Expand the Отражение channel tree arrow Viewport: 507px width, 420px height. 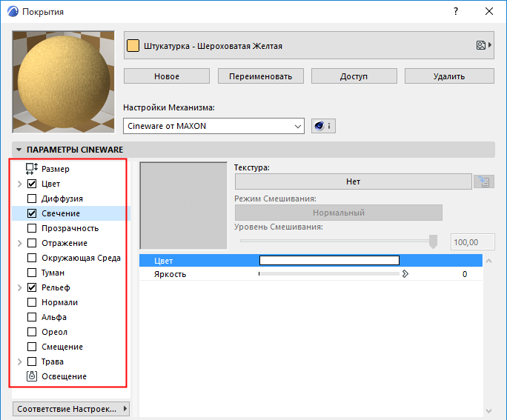(x=19, y=243)
